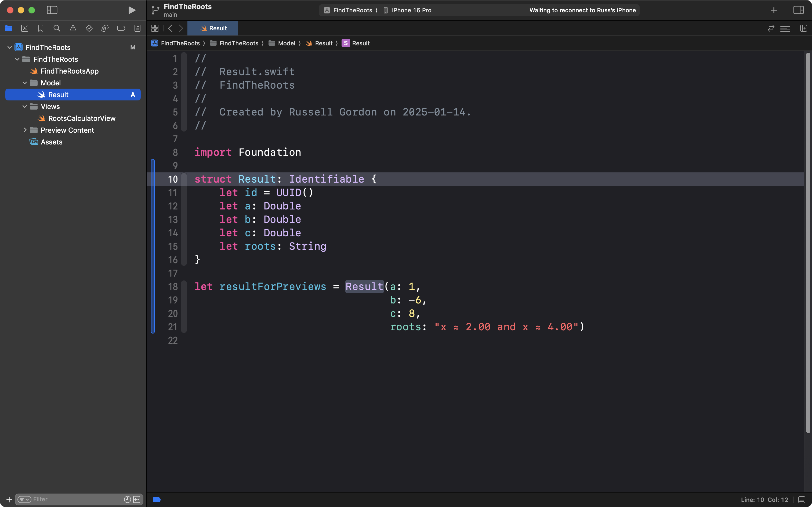Open the Issue navigator warning icon
812x507 pixels.
[73, 28]
